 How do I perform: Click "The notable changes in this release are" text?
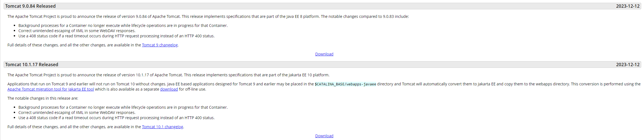43,98
